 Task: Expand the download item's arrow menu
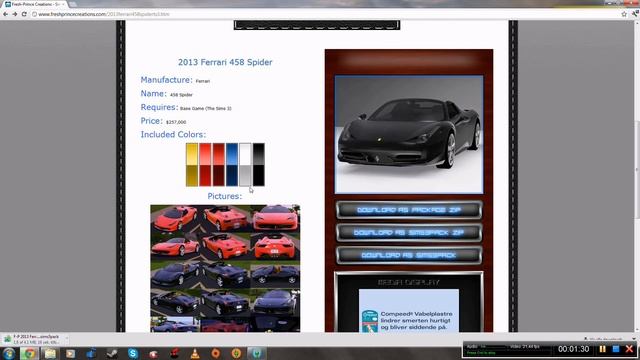coord(67,339)
